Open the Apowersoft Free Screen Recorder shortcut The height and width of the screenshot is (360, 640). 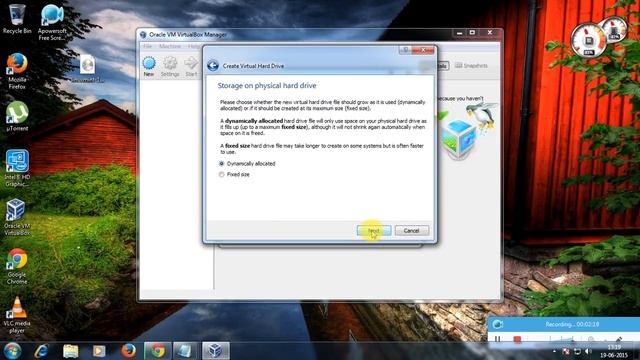click(x=52, y=22)
